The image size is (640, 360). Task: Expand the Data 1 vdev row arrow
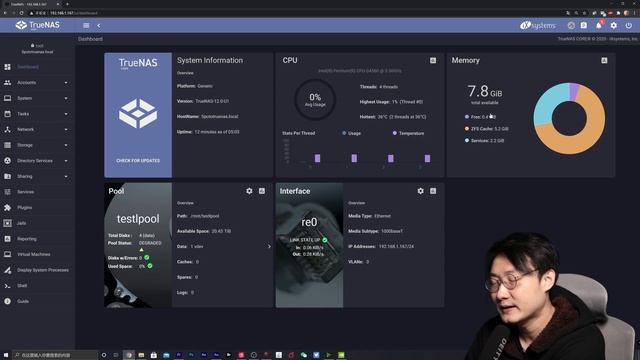269,247
